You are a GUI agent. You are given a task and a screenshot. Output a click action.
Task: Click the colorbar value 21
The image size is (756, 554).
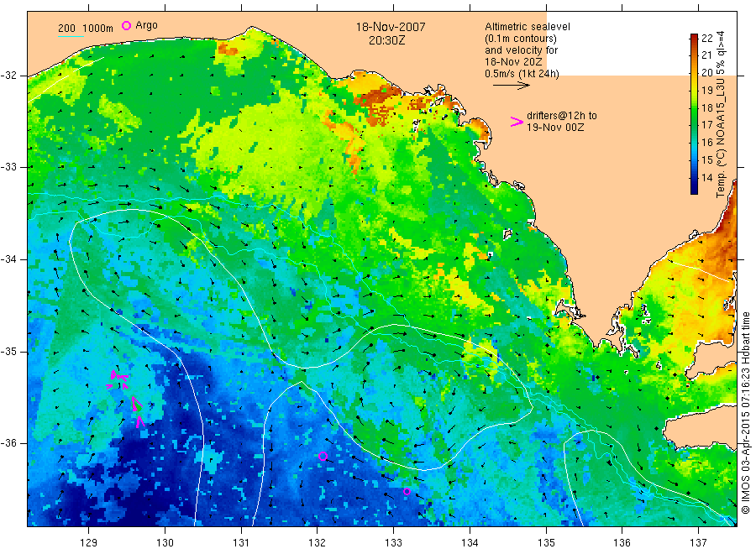coord(706,55)
